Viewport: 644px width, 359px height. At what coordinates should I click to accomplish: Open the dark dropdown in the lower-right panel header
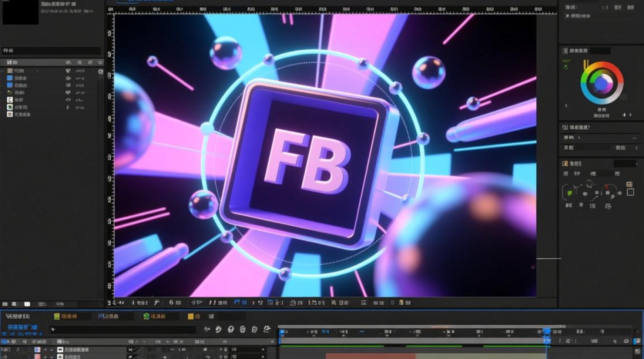click(625, 164)
